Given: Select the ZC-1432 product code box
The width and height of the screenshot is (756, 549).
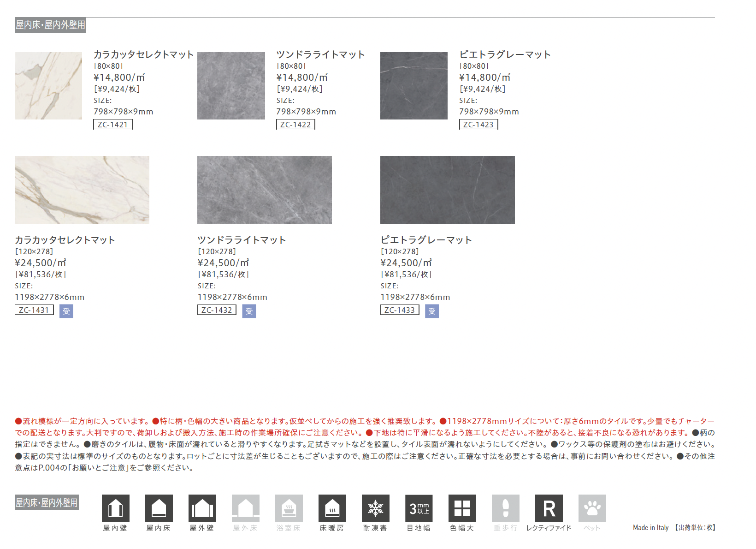Looking at the screenshot, I should coord(217,310).
